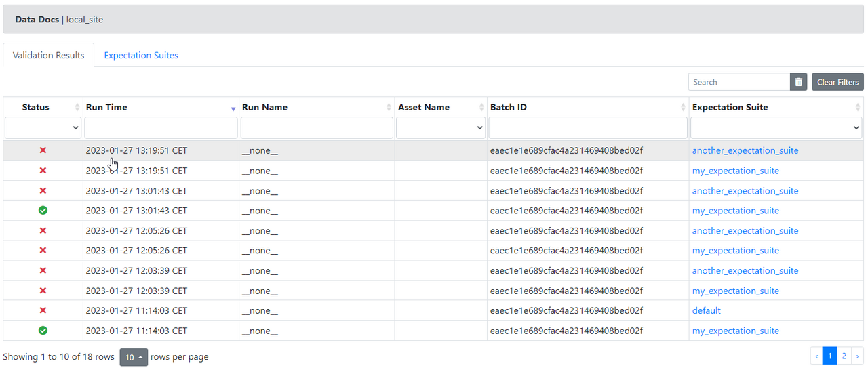Click the trash icon beside Search box
This screenshot has width=868, height=372.
click(799, 82)
